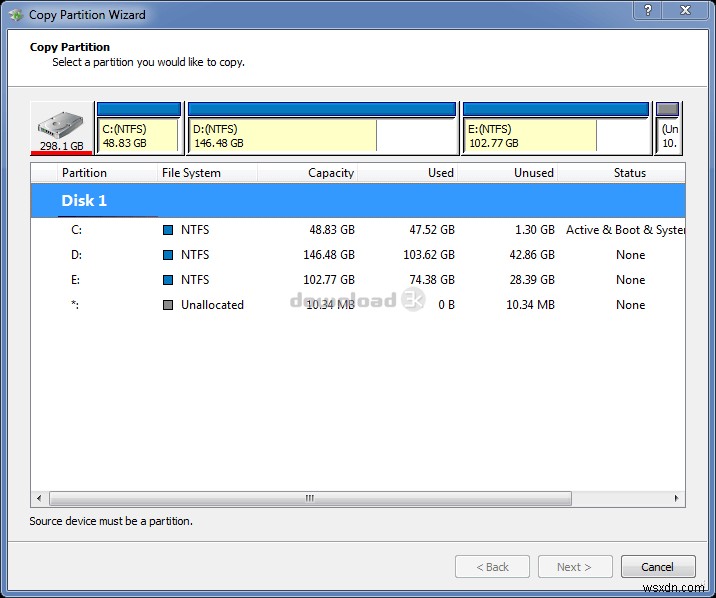Close the wizard with the X button
The height and width of the screenshot is (598, 716).
tap(685, 10)
